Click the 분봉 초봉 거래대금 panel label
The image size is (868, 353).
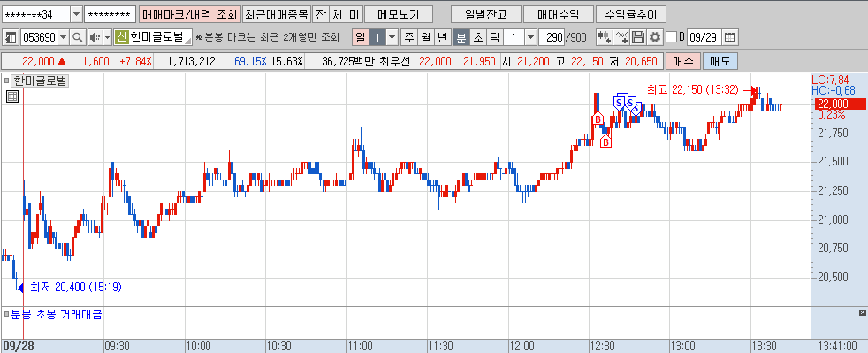click(56, 315)
